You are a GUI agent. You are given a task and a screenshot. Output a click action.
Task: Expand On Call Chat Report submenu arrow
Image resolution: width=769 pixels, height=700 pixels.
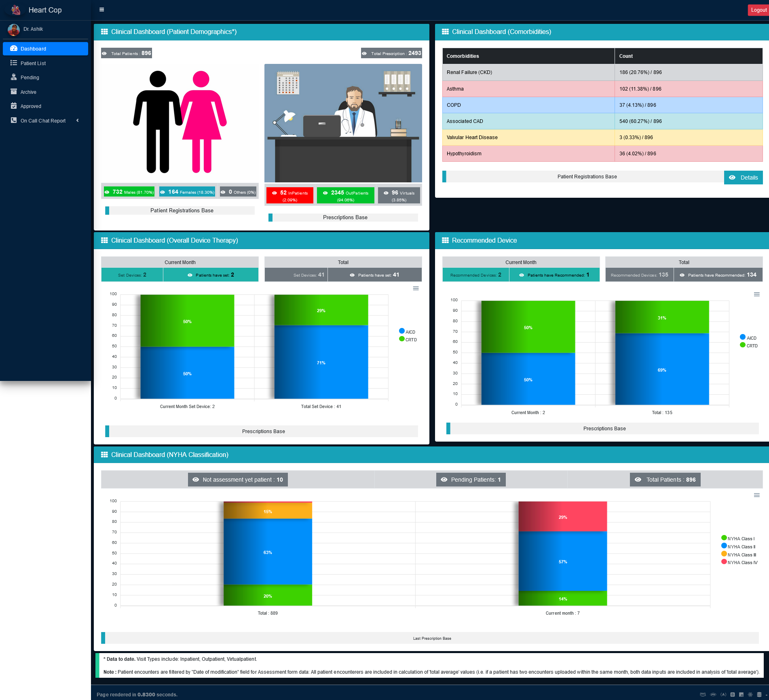[x=77, y=121]
